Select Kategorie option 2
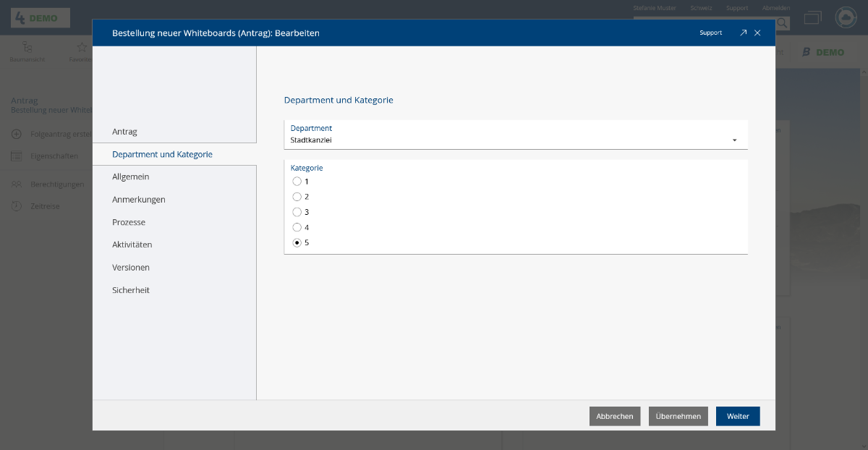The width and height of the screenshot is (868, 450). coord(297,197)
